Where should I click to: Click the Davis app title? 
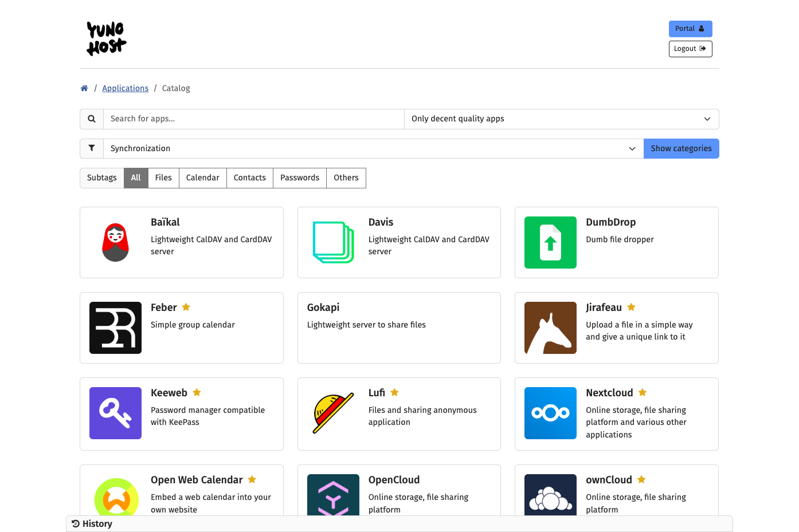381,222
